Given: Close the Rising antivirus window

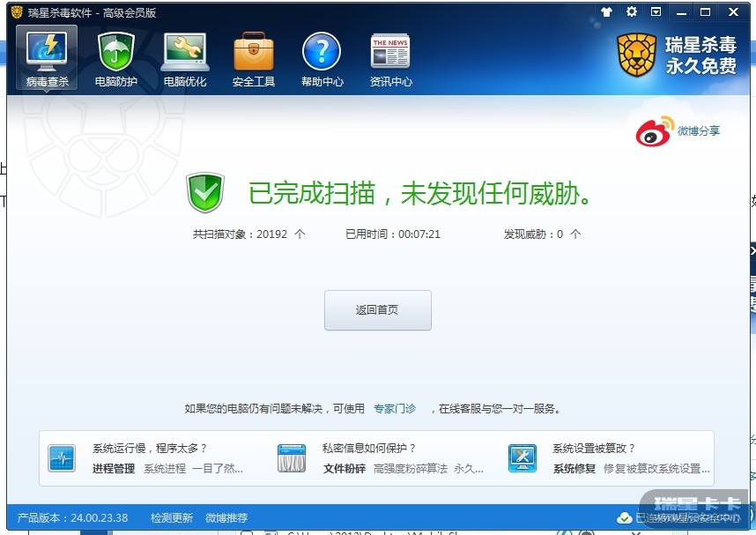Looking at the screenshot, I should (733, 12).
